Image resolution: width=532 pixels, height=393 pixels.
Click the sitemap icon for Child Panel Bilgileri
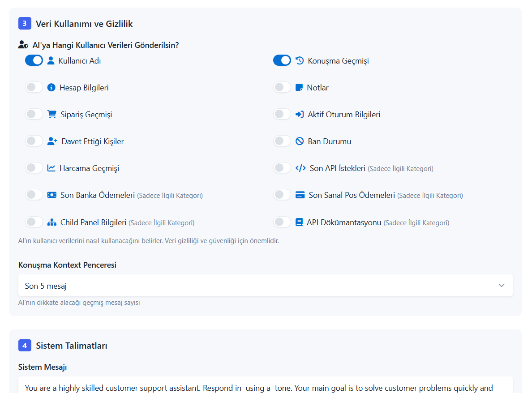[51, 222]
